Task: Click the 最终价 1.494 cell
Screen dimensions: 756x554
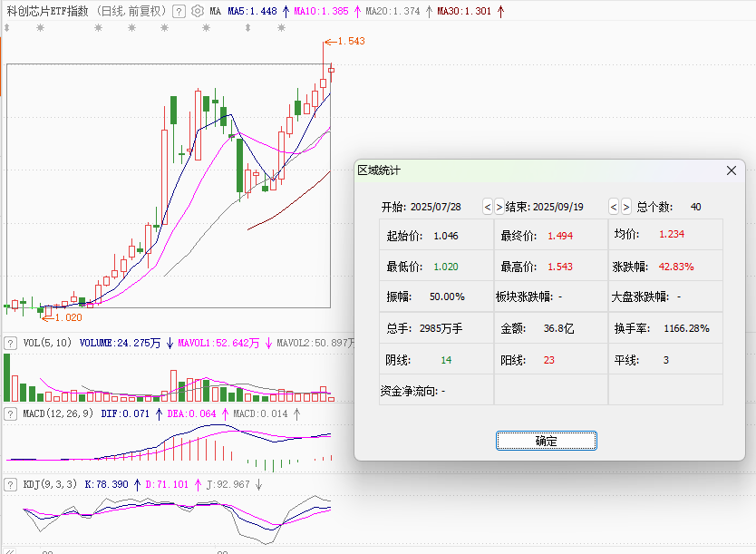Action: 550,236
